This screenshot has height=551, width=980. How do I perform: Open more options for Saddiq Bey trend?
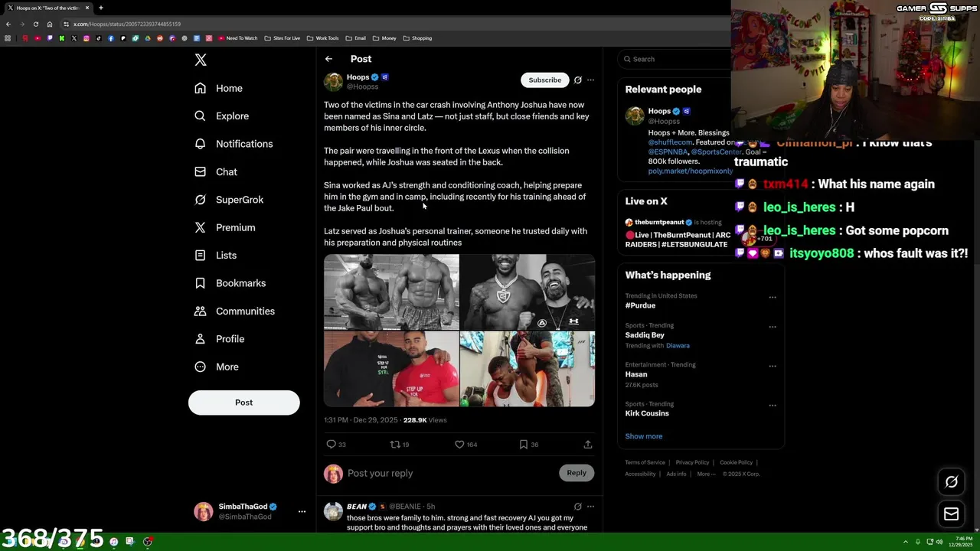773,327
